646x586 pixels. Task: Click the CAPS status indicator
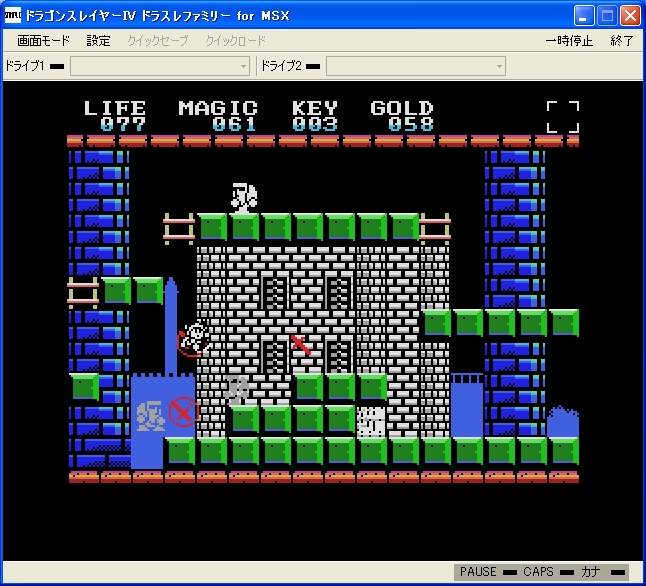(x=548, y=572)
